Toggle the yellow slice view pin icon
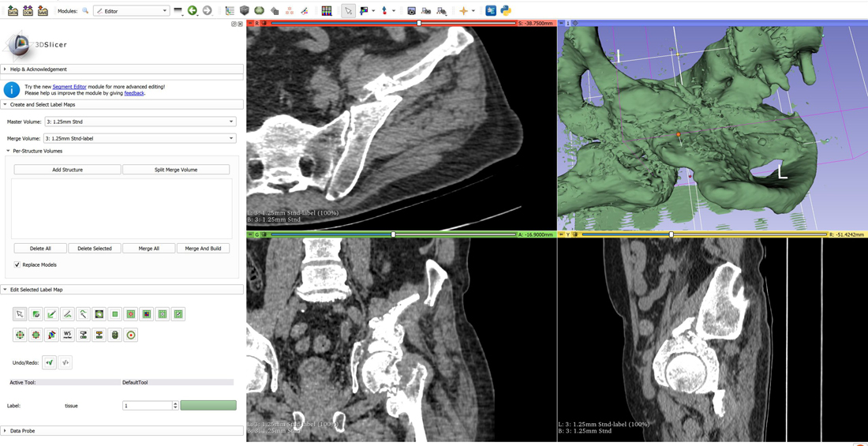 pos(561,234)
